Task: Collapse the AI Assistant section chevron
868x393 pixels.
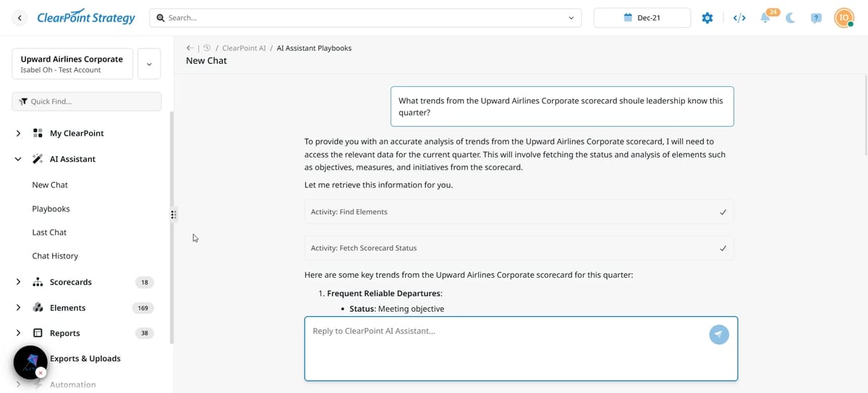Action: [x=18, y=159]
